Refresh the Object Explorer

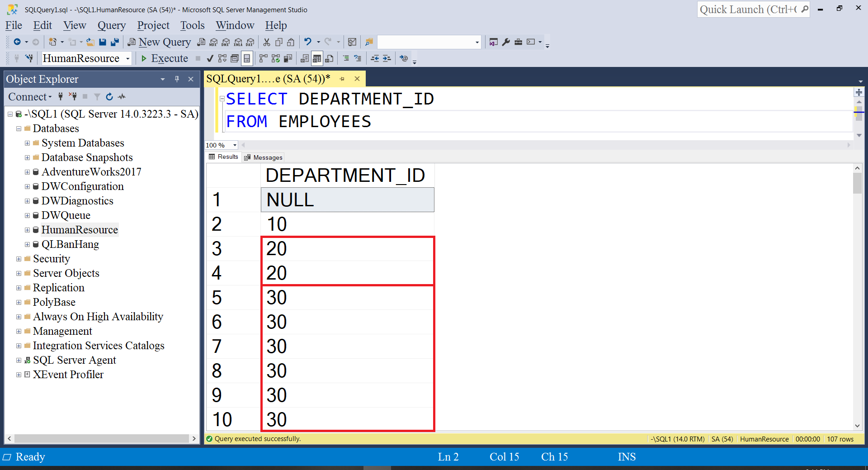(109, 96)
